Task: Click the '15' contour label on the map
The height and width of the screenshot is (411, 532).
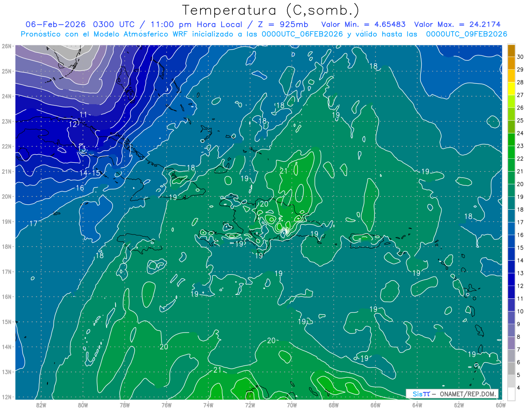Action: 96,173
